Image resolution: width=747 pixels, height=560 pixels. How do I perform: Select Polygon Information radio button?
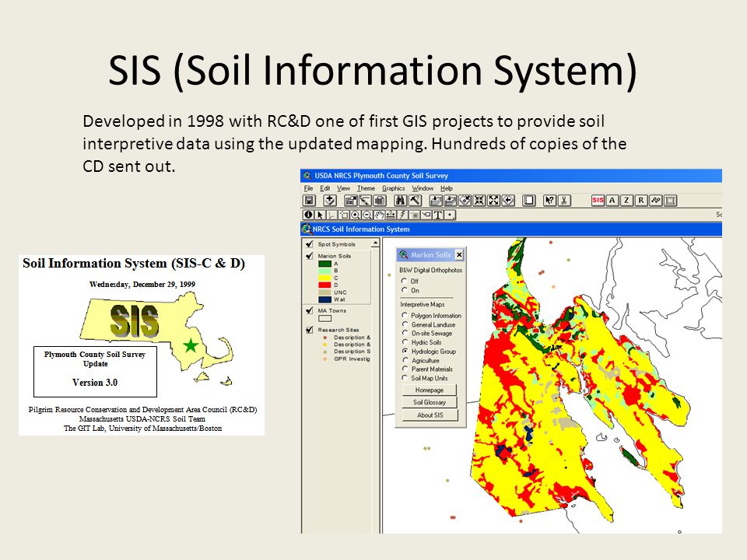coord(405,315)
